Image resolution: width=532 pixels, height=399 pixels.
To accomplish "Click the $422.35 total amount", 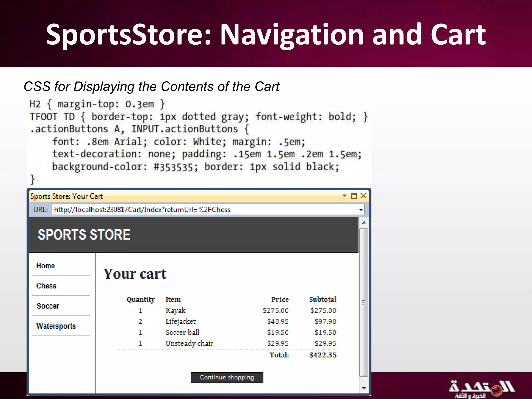I will [x=323, y=355].
